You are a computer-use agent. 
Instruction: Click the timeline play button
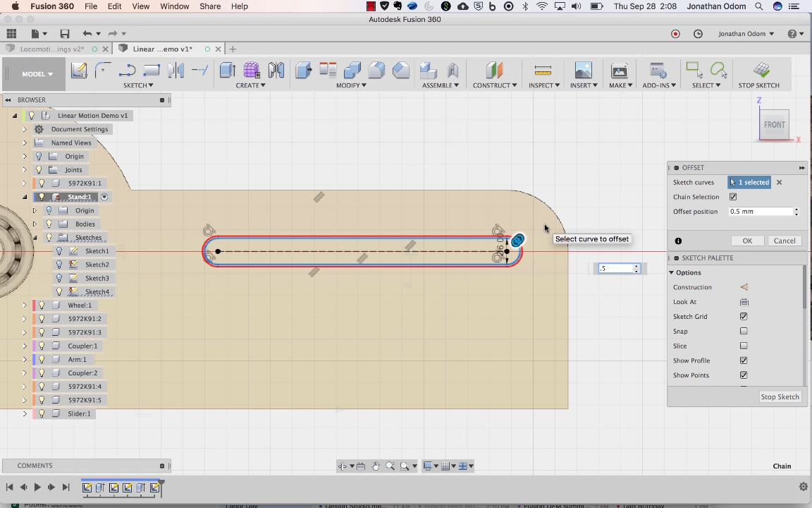click(37, 487)
